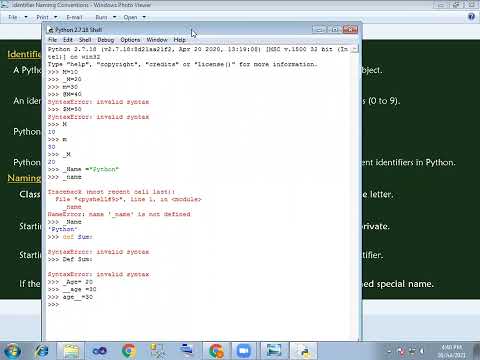Open Action Center flag tray icon
The width and height of the screenshot is (480, 360).
coord(401,351)
